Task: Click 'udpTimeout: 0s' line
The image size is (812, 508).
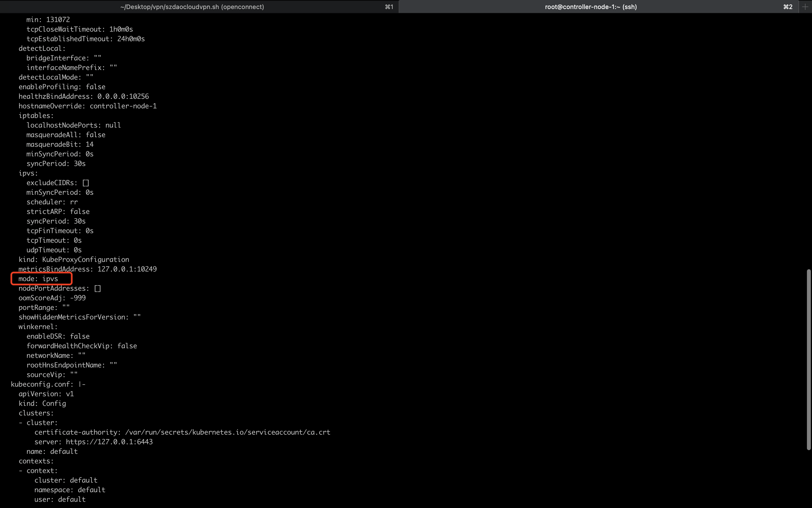Action: pyautogui.click(x=54, y=250)
